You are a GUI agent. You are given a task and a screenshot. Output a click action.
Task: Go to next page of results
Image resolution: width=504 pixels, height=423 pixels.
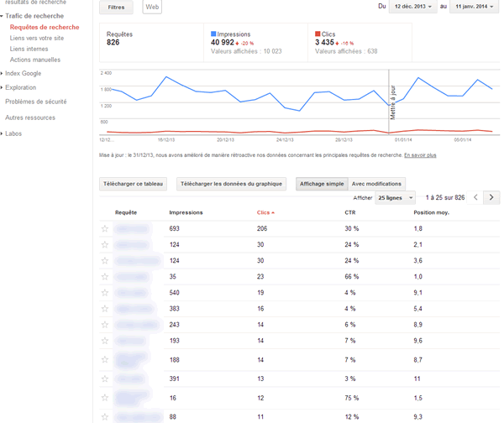click(491, 197)
